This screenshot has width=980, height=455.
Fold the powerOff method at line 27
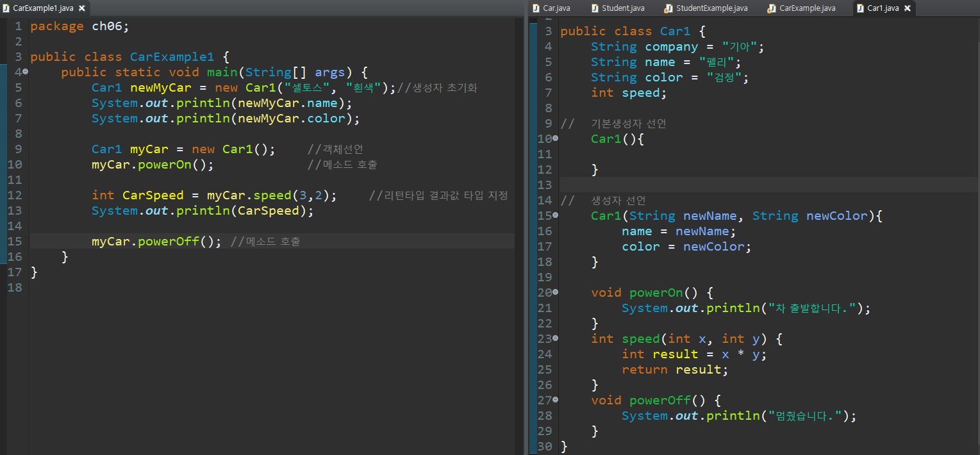coord(555,400)
